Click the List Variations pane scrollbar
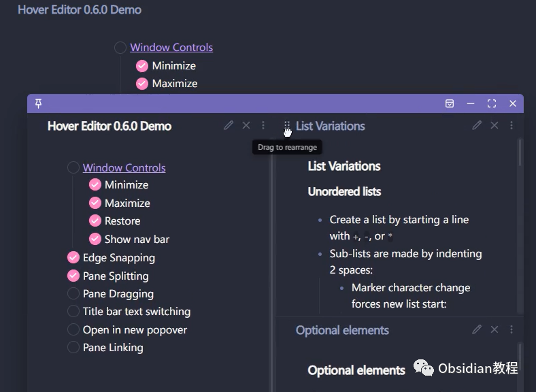Viewport: 536px width, 392px height. 520,152
